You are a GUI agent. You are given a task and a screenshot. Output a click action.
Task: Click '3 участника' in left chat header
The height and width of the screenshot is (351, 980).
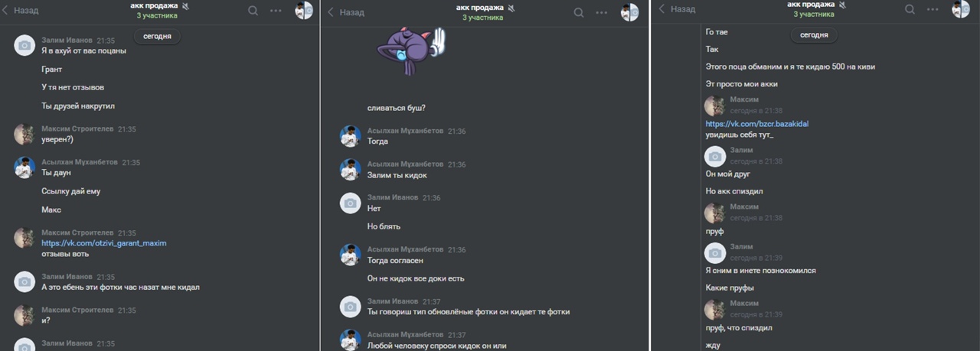(x=157, y=15)
